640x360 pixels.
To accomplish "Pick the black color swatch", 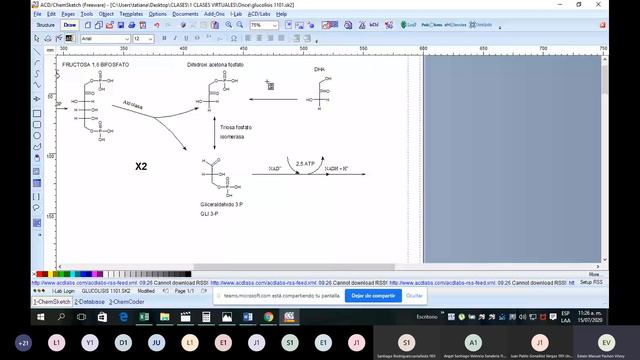I will tap(188, 274).
